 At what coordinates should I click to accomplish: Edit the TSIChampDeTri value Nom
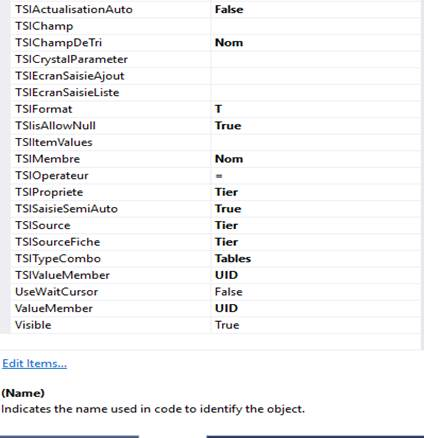(229, 43)
